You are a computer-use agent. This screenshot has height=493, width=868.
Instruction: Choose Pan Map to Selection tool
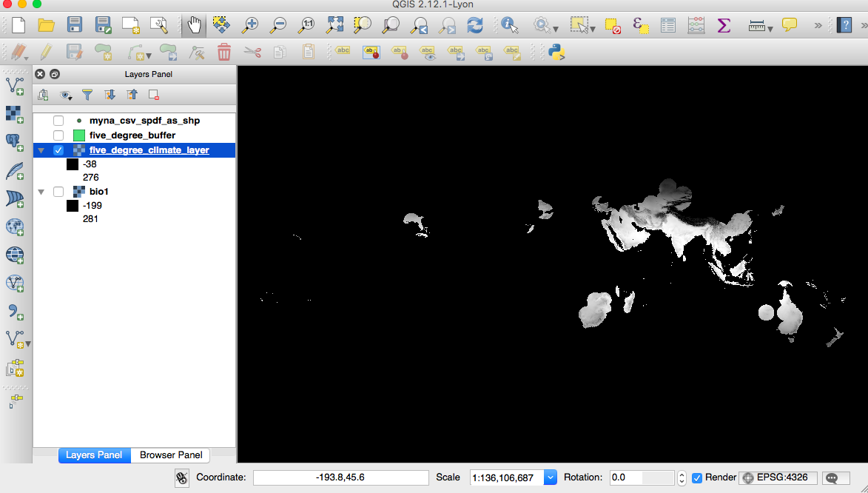(x=221, y=25)
